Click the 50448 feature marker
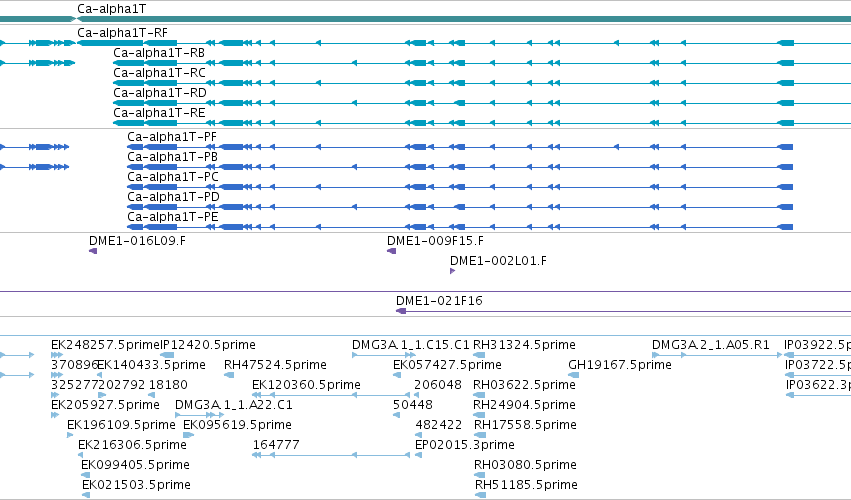The height and width of the screenshot is (500, 851). click(396, 415)
